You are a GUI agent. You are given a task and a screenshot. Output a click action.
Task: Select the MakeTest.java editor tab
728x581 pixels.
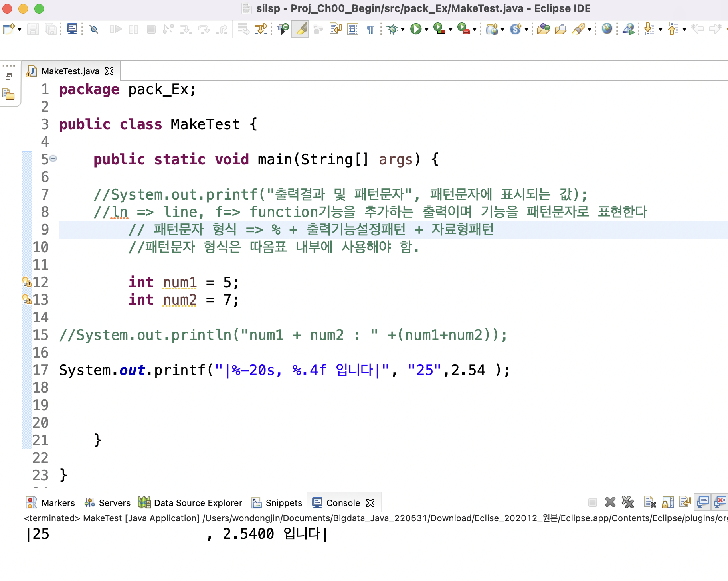(70, 71)
